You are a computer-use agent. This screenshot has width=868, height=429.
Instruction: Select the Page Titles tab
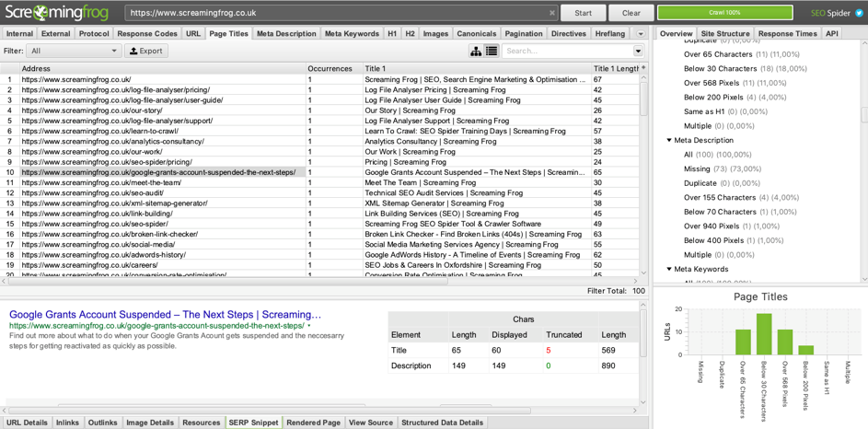(x=228, y=34)
